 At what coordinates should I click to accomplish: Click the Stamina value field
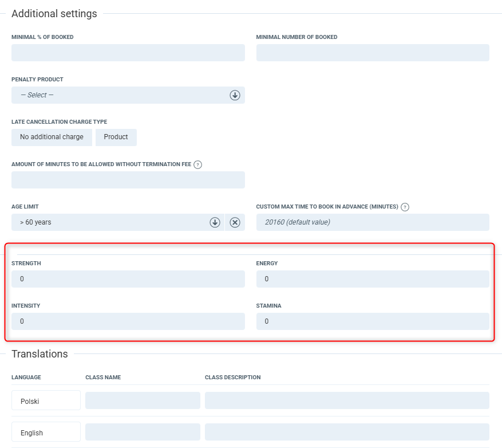pos(373,321)
